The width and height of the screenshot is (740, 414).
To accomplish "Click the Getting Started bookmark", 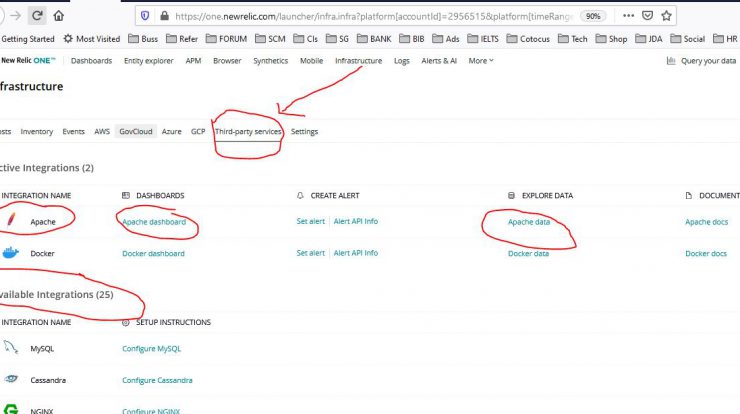I will coord(28,39).
